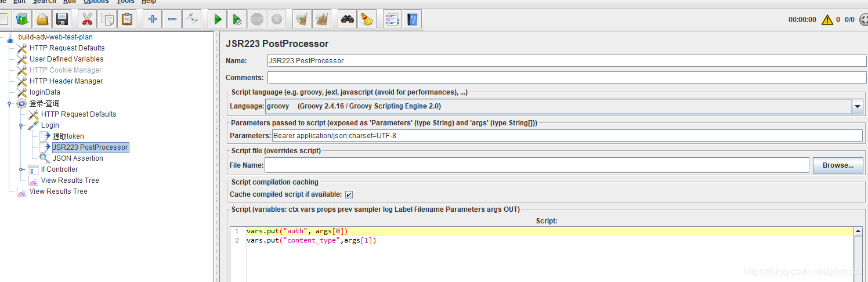868x282 pixels.
Task: Select If Controller label in the tree
Action: tap(59, 169)
